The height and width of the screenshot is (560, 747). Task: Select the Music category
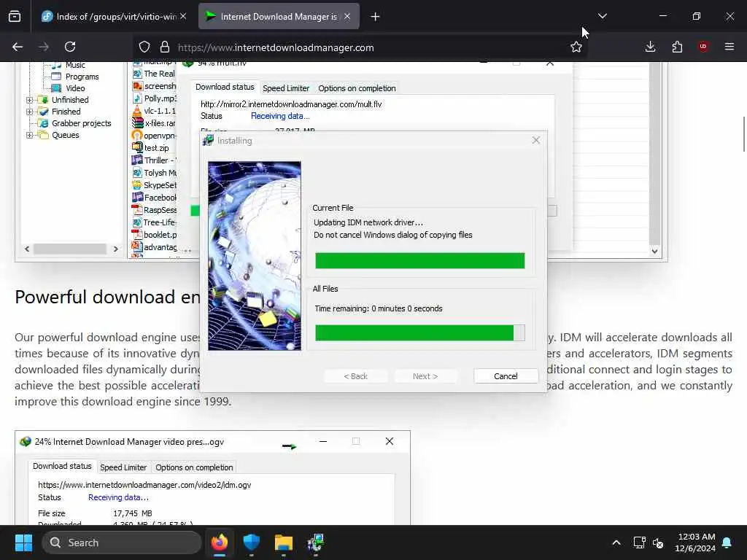tap(75, 65)
